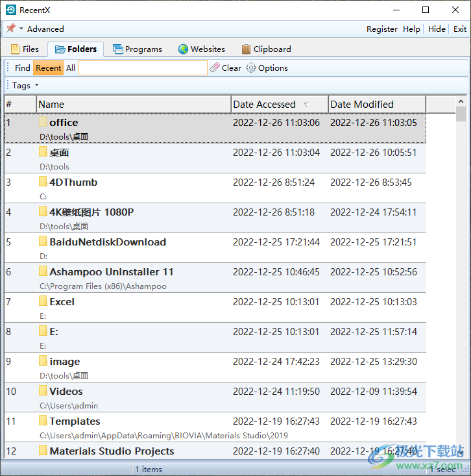Click the eraser Clear icon

pos(215,68)
